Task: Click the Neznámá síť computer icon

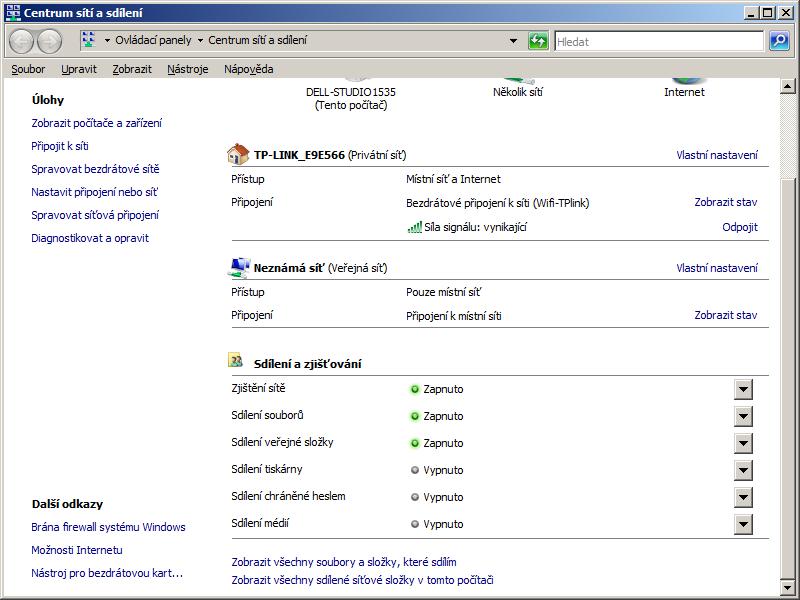Action: (239, 268)
